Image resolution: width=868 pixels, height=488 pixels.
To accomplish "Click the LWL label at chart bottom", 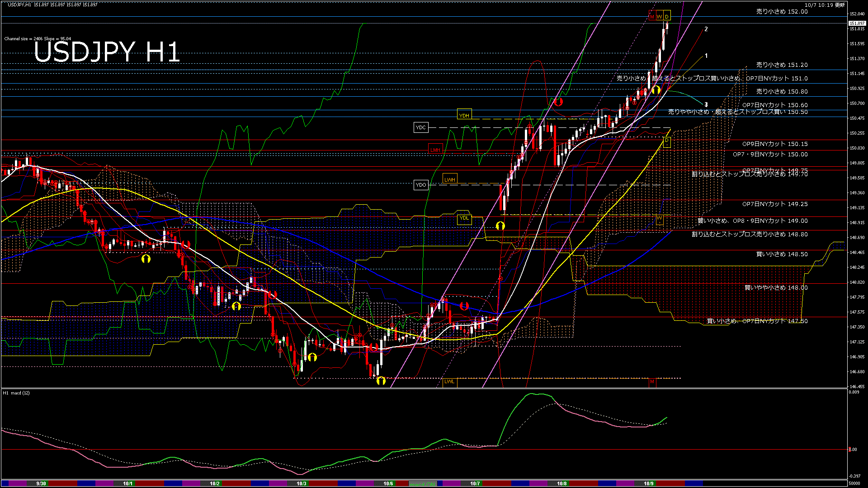I will pos(449,381).
